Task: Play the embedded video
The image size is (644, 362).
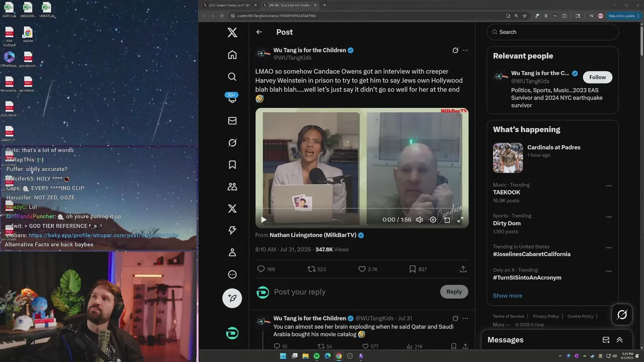Action: click(x=264, y=220)
